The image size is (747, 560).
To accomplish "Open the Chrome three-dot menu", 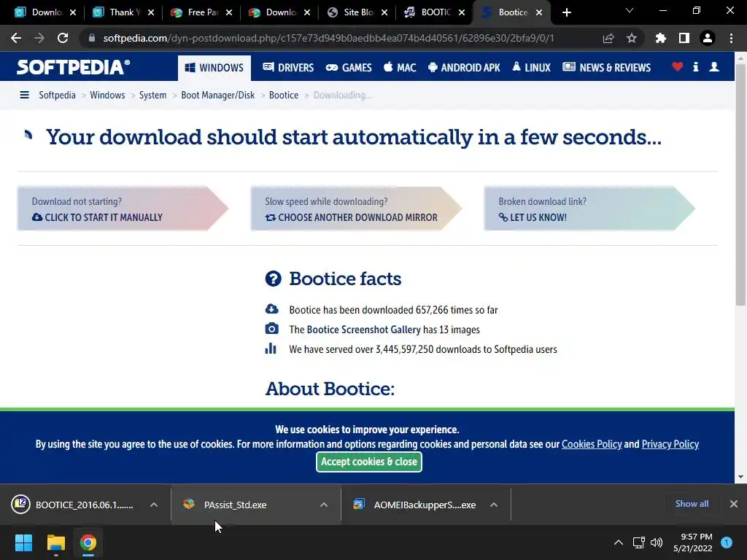I will point(731,38).
